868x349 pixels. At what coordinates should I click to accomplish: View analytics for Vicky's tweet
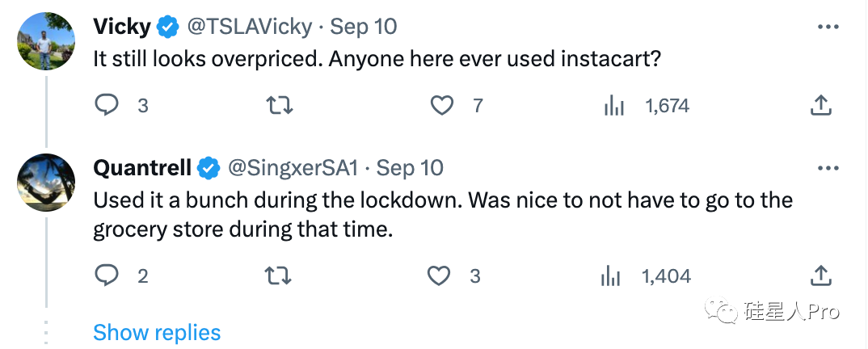click(x=615, y=105)
